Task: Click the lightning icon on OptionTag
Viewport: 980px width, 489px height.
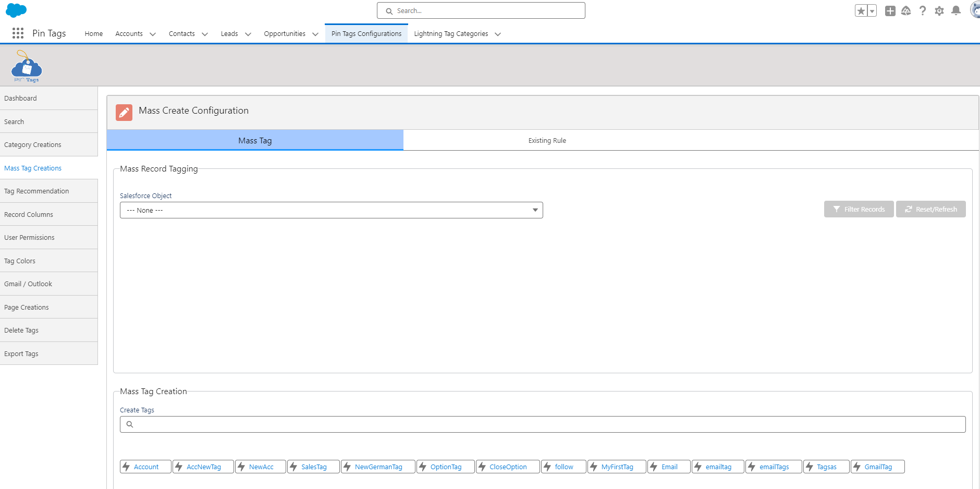Action: click(x=423, y=467)
